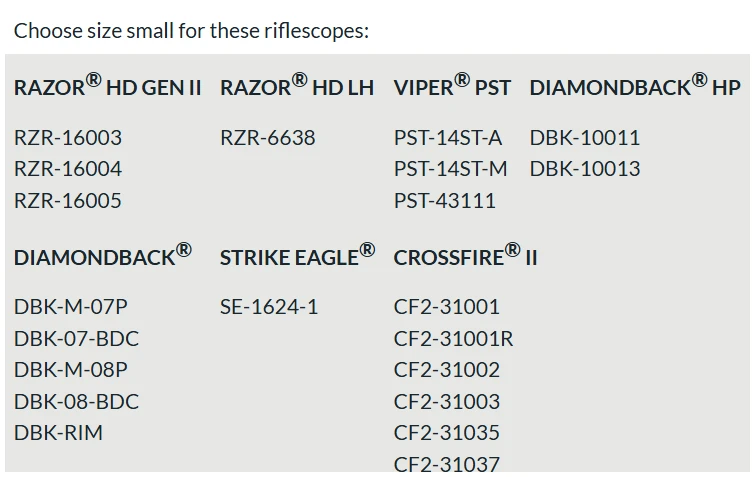The image size is (755, 477).
Task: Select the DBK-10011 model number
Action: [584, 137]
